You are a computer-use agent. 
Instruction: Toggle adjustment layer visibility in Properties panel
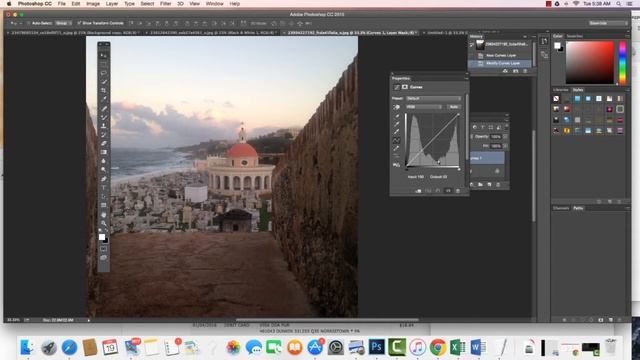448,191
